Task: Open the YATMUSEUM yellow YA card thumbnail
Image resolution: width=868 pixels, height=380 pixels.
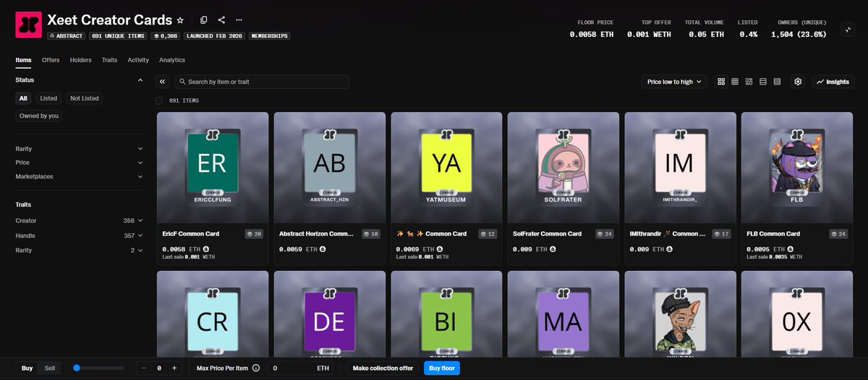Action: (446, 166)
